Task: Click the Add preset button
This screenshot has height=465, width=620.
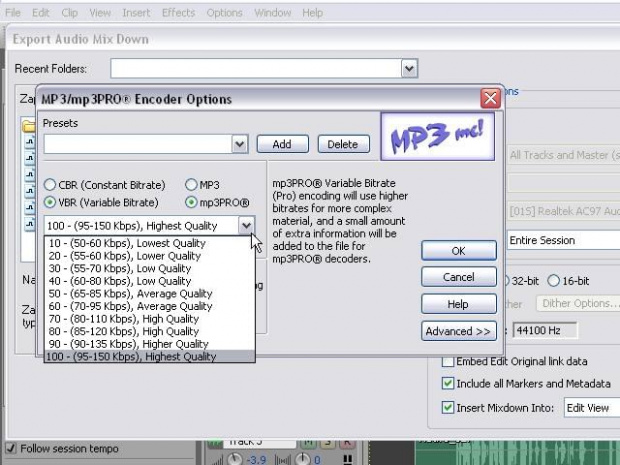Action: (282, 144)
